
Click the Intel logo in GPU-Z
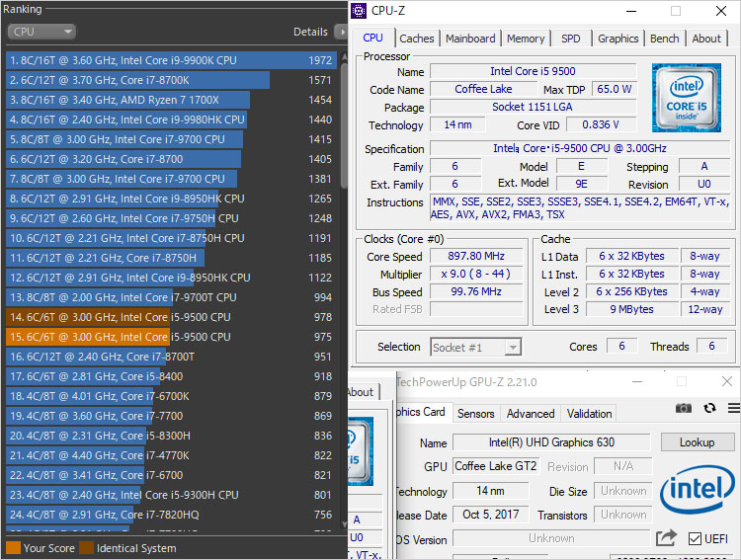pos(698,489)
